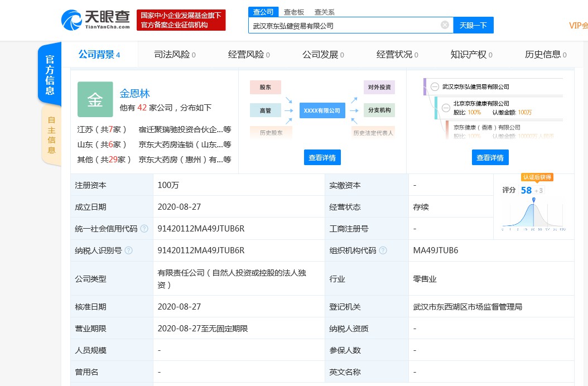Open the VIP member link

click(x=578, y=26)
